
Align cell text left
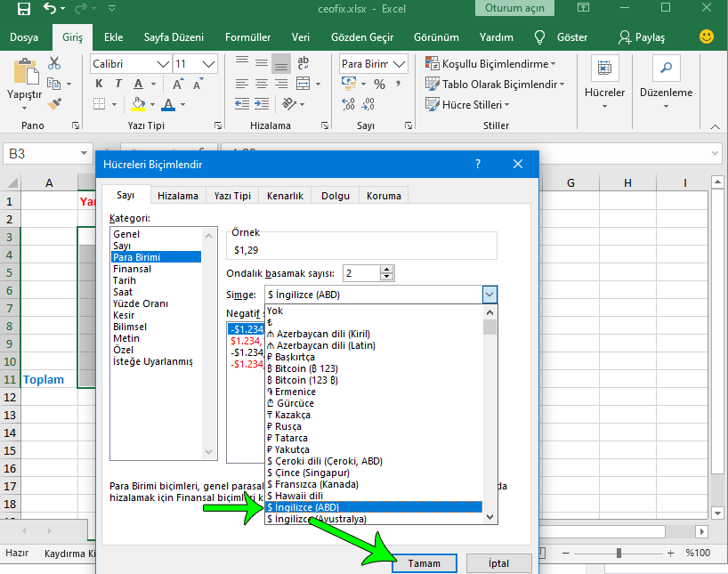point(242,84)
